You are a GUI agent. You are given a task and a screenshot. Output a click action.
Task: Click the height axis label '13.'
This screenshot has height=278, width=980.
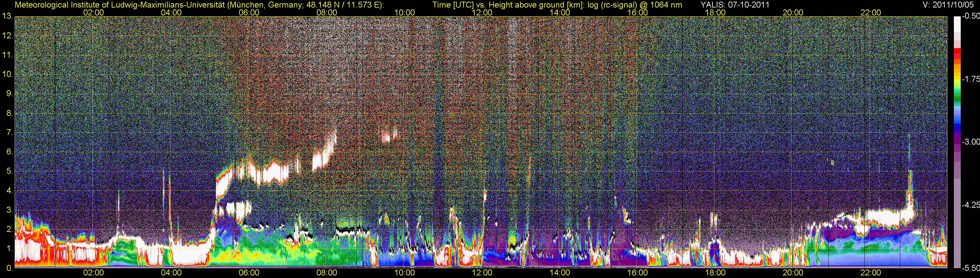click(x=8, y=16)
